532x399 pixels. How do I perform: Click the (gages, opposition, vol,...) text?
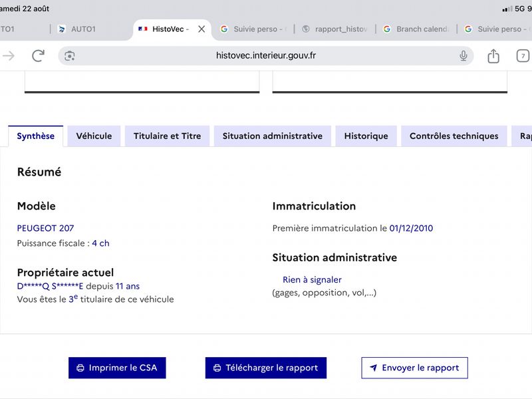coord(325,293)
